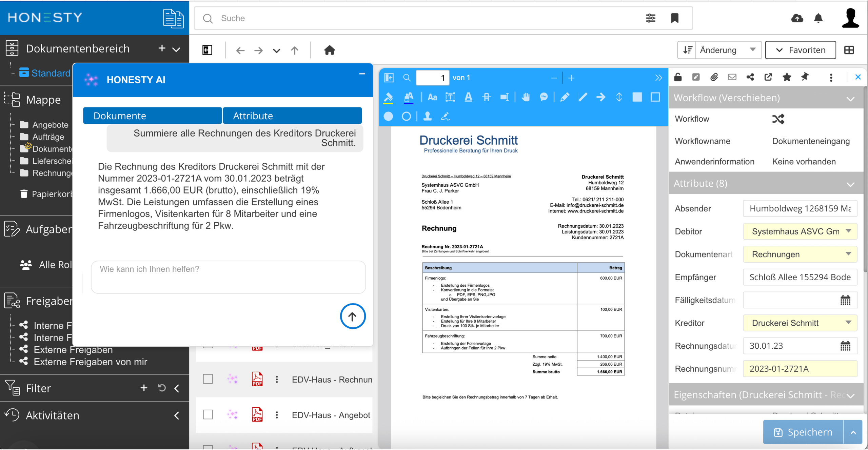
Task: Click the lock document icon
Action: pyautogui.click(x=678, y=77)
